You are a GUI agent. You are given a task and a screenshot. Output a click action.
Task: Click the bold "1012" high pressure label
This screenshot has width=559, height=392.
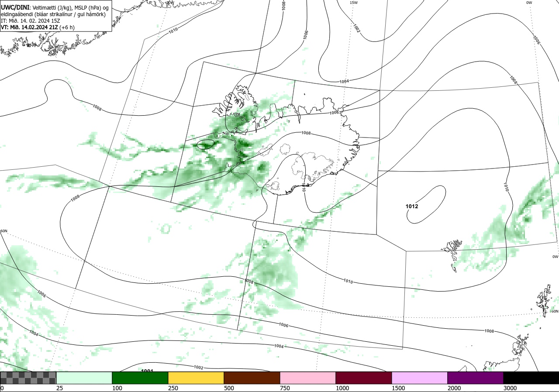412,206
